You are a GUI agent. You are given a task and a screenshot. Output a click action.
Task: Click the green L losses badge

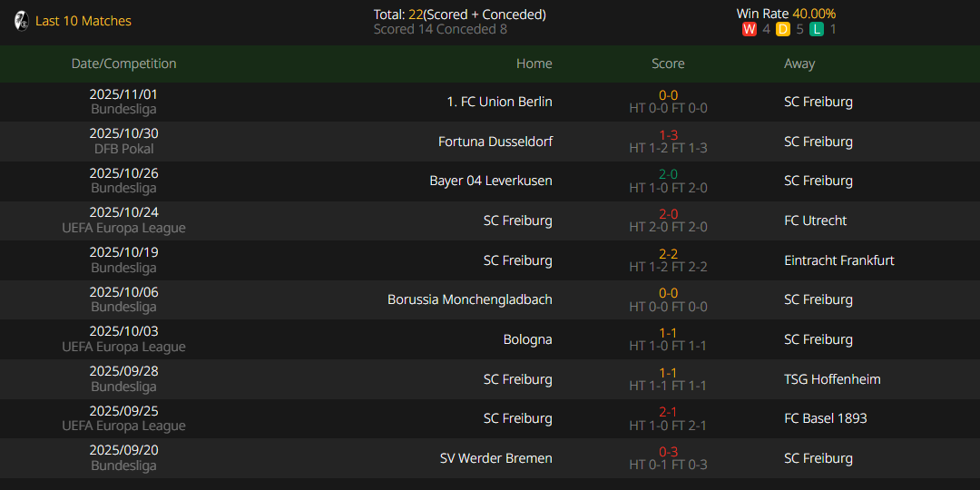(x=817, y=29)
